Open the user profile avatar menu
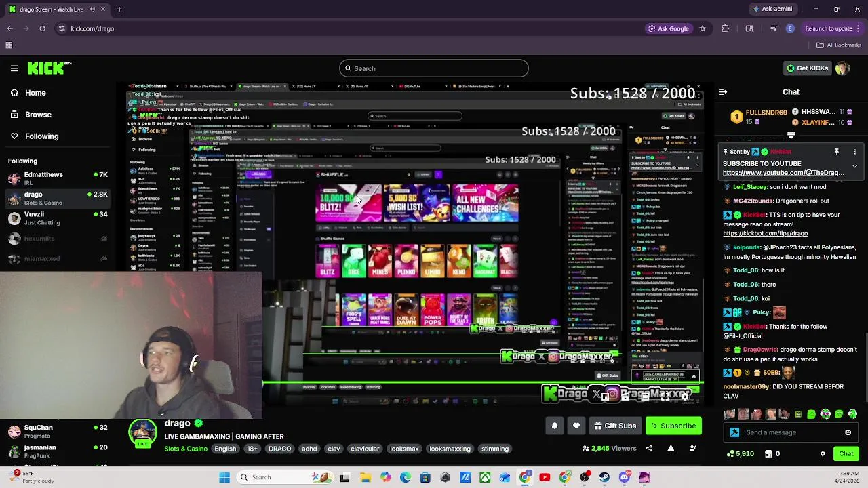Screen dimensions: 868x488 [842, 68]
